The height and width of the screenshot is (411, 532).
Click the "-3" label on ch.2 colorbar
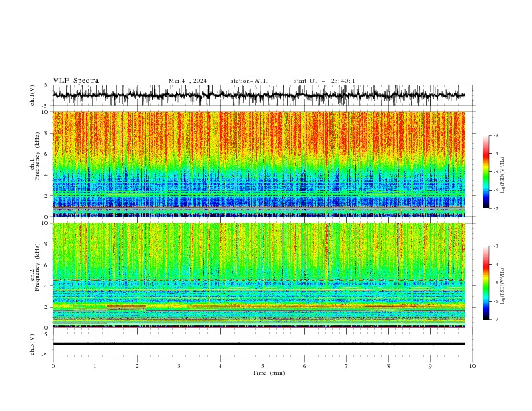(x=495, y=246)
